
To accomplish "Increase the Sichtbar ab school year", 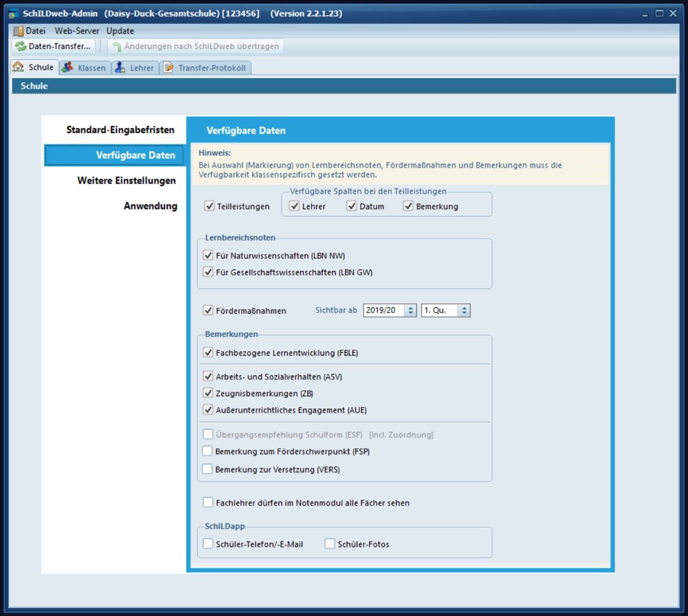I will pyautogui.click(x=411, y=308).
